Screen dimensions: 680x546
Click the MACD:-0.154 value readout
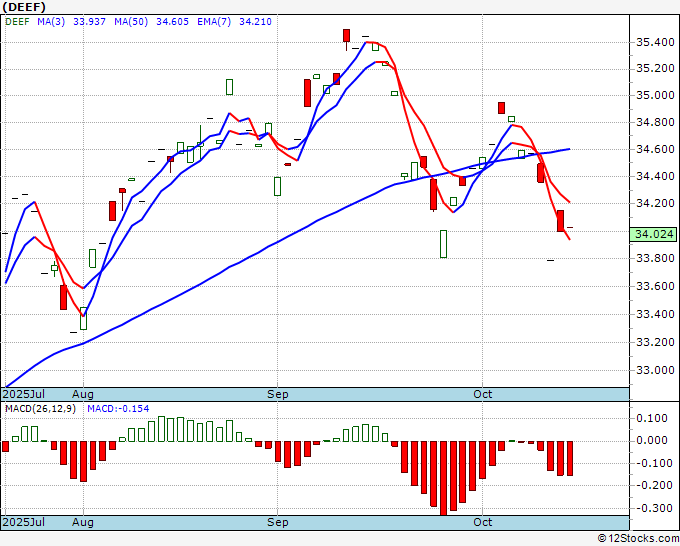[118, 409]
